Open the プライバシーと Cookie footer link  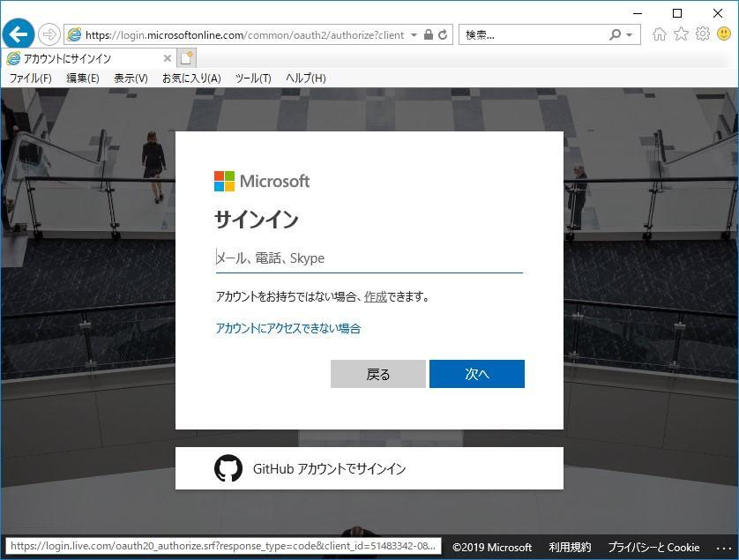[x=653, y=548]
